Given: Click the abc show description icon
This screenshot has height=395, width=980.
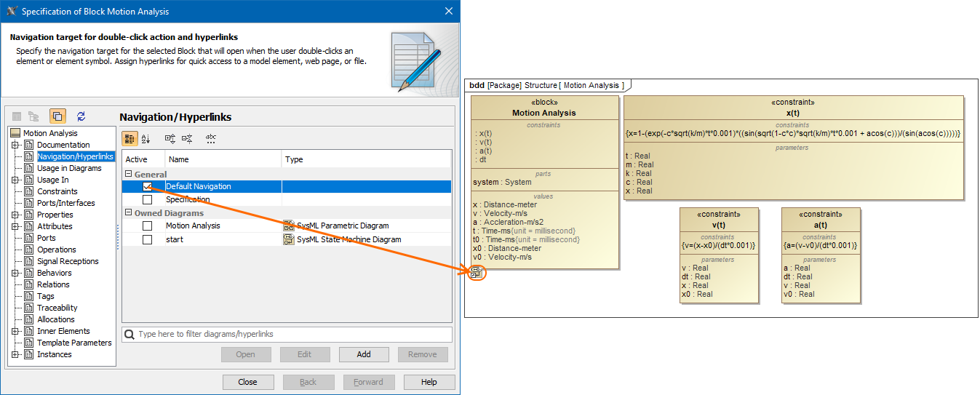Looking at the screenshot, I should point(211,139).
